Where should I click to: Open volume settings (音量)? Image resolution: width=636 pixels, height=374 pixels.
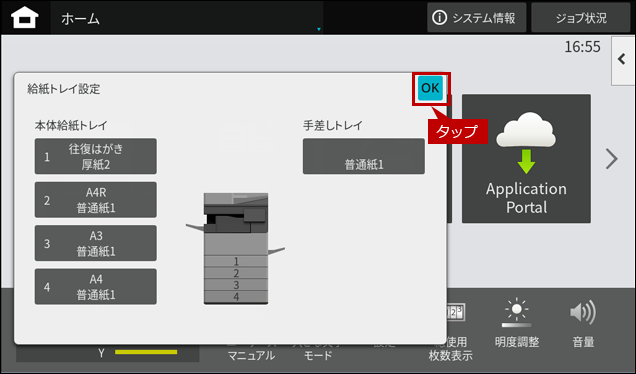click(583, 324)
